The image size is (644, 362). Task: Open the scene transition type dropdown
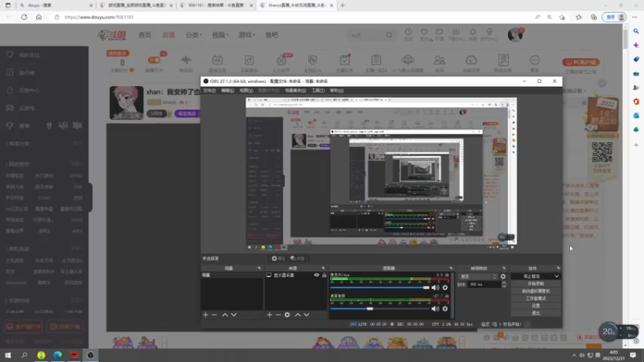pos(477,277)
